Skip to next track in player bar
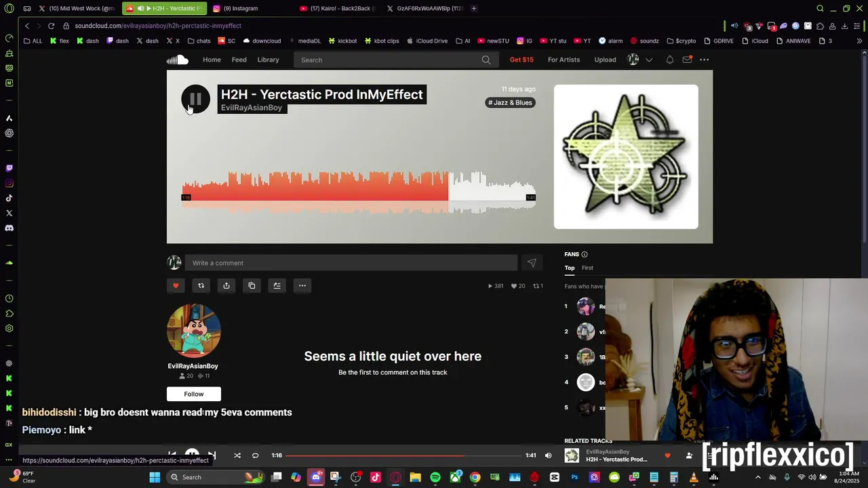 tap(212, 455)
